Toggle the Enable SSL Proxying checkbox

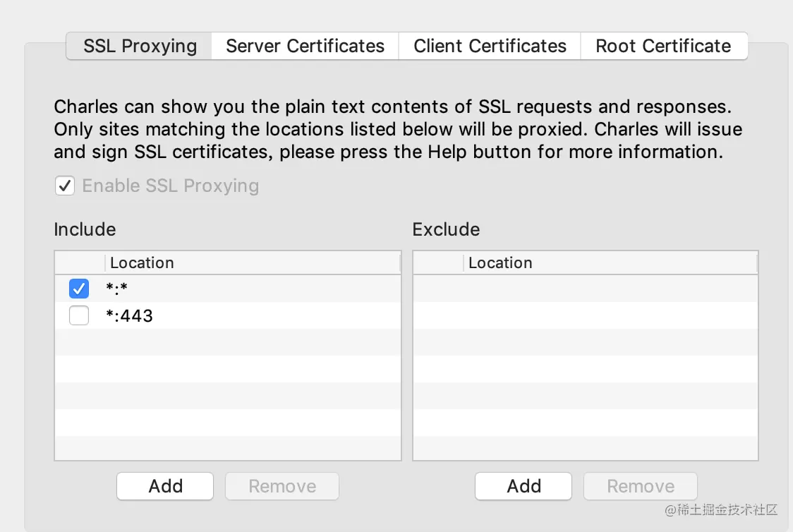pyautogui.click(x=65, y=186)
